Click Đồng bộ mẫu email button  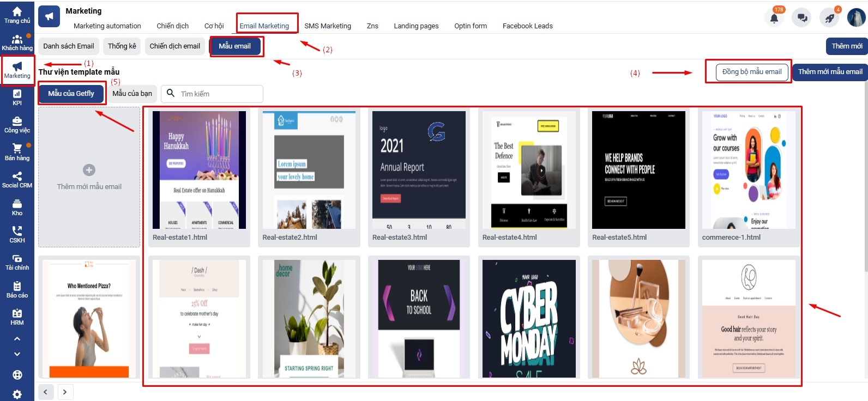751,72
